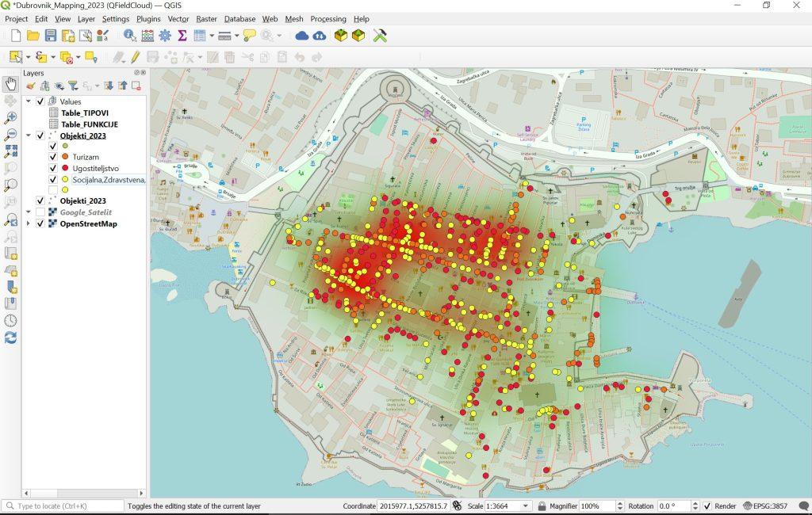This screenshot has width=812, height=515.
Task: Open the QFieldCloud cloud icon
Action: [x=301, y=36]
